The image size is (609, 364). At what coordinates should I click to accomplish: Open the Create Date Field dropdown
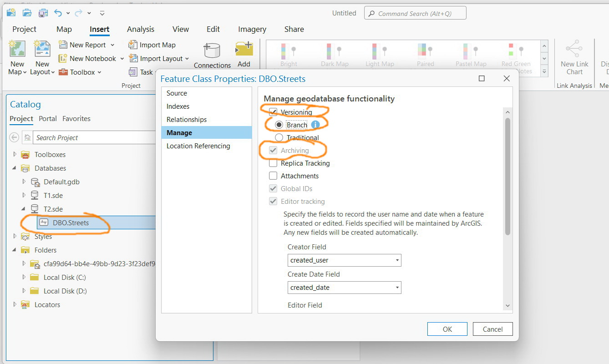[345, 288]
